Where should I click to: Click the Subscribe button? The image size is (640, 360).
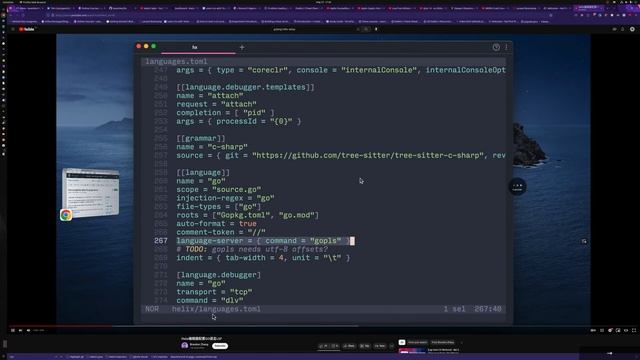[x=220, y=346]
